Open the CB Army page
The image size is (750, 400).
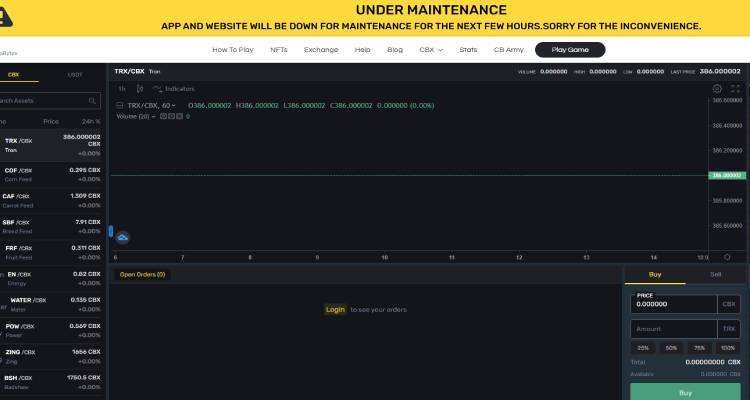tap(508, 50)
